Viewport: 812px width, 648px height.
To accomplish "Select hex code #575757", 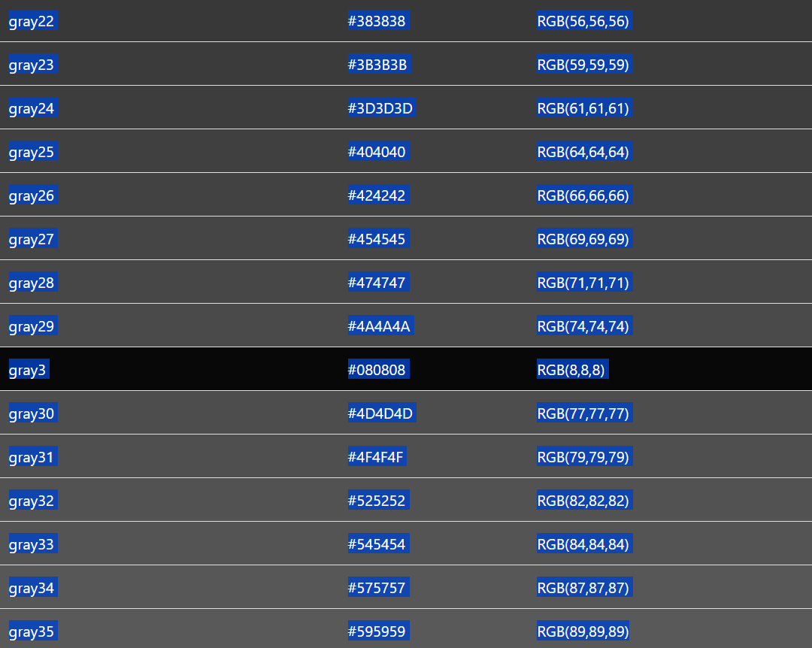I will [x=377, y=587].
